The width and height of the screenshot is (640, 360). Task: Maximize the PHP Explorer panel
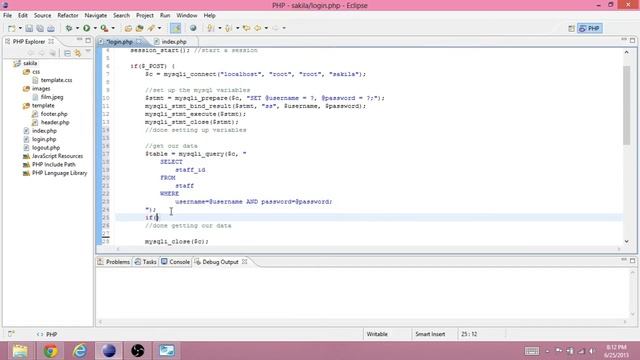point(88,40)
